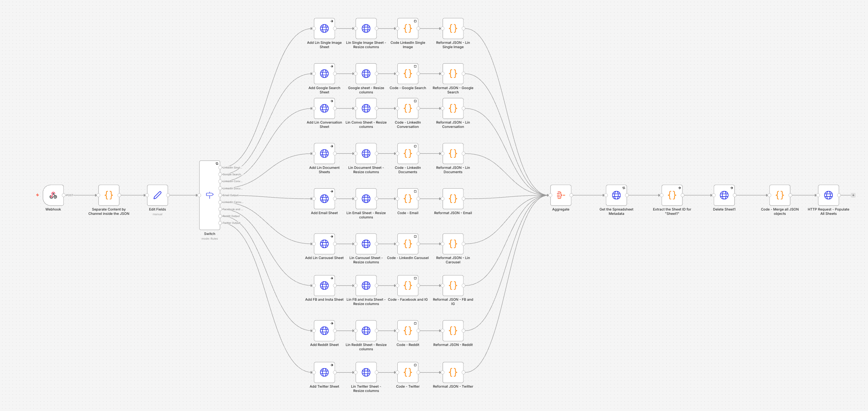Select the Switch node icon
868x411 pixels.
210,195
